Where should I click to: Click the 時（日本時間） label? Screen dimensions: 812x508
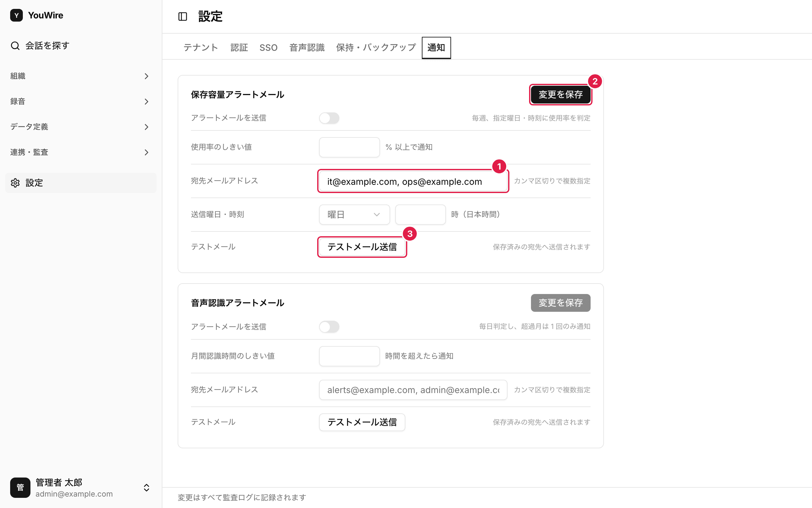[x=476, y=215]
